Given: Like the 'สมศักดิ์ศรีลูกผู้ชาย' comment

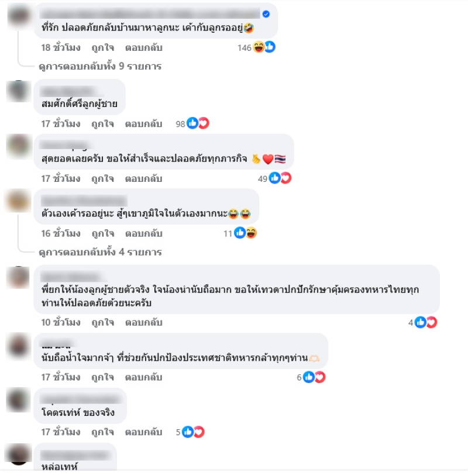Looking at the screenshot, I should pyautogui.click(x=102, y=124).
